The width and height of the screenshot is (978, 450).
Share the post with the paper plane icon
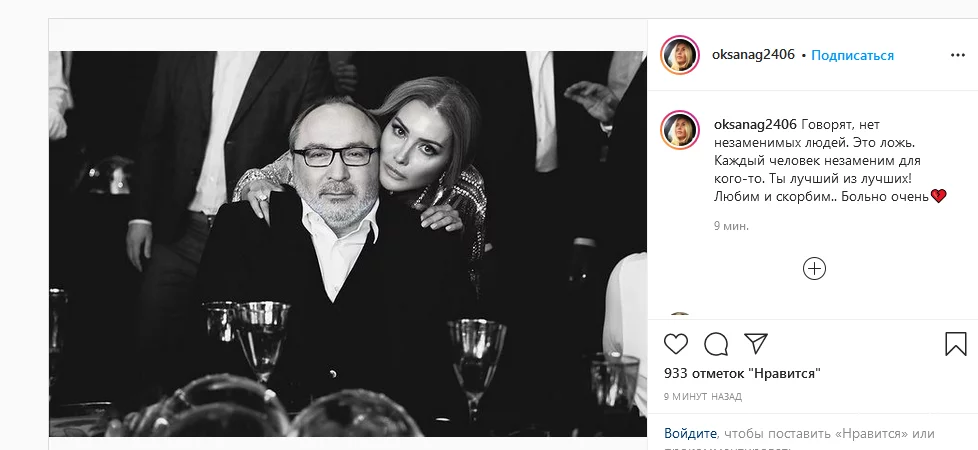coord(756,344)
